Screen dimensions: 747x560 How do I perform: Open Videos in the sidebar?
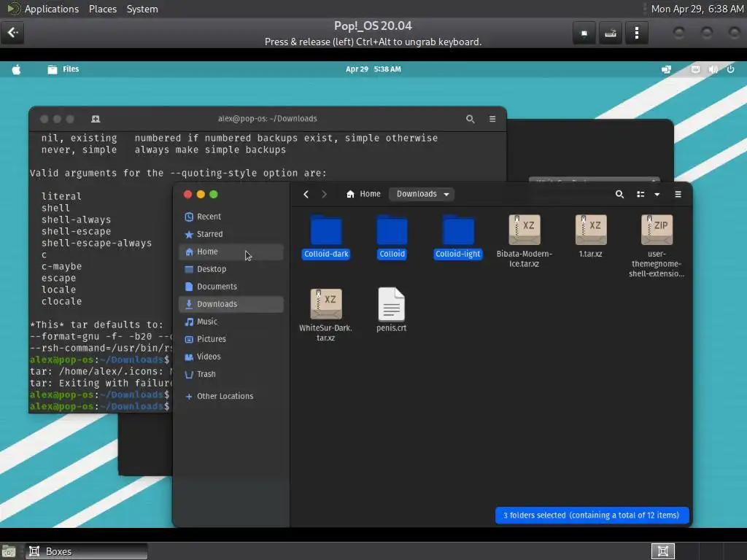pos(231,357)
